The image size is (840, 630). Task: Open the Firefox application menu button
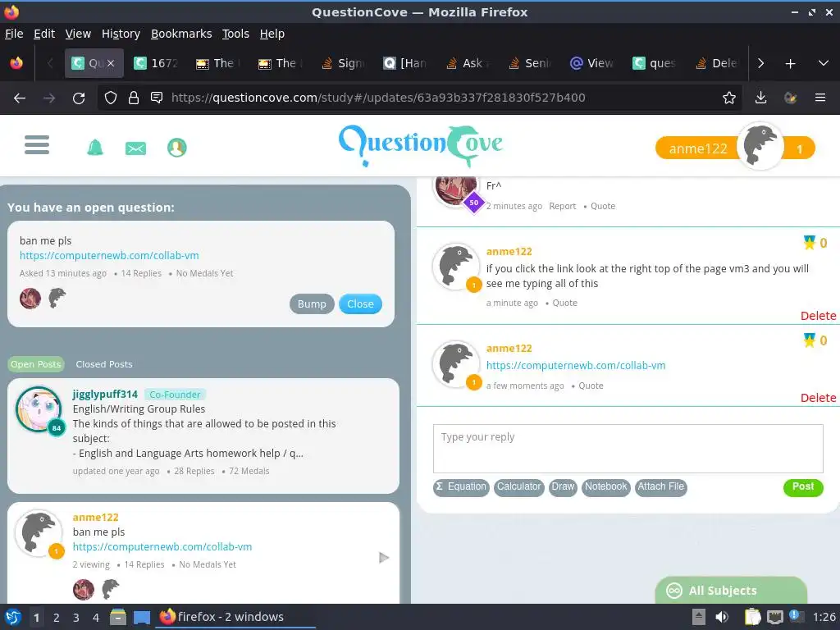(x=820, y=98)
